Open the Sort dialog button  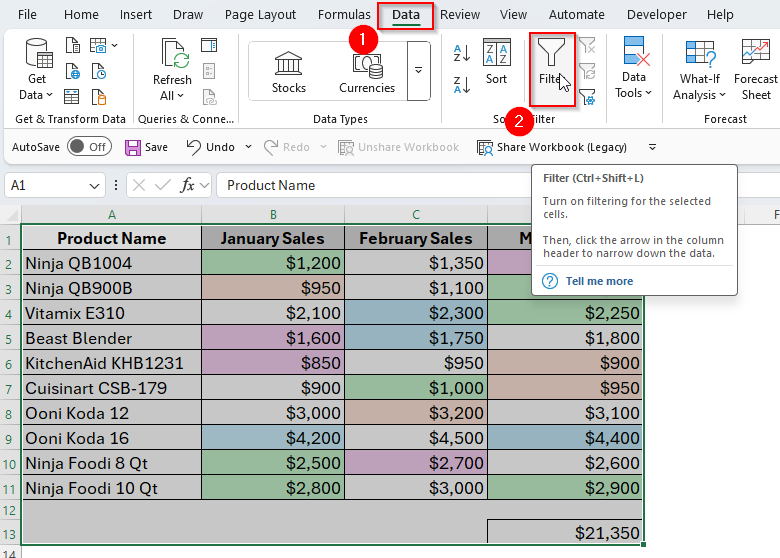pos(496,62)
